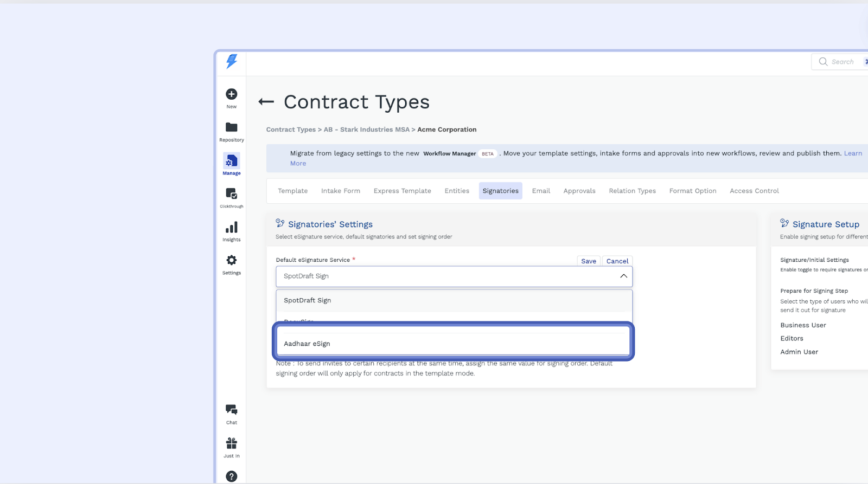Click AB - Stark Industries MSA breadcrumb
This screenshot has height=484, width=868.
pos(367,130)
